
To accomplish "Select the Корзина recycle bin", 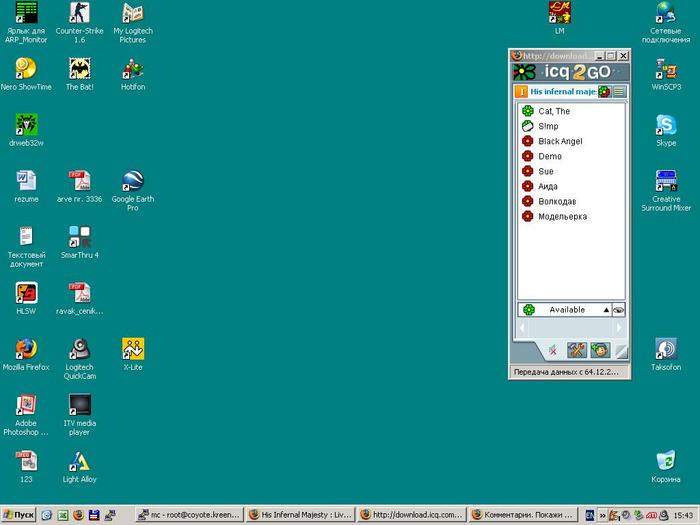I will point(666,461).
